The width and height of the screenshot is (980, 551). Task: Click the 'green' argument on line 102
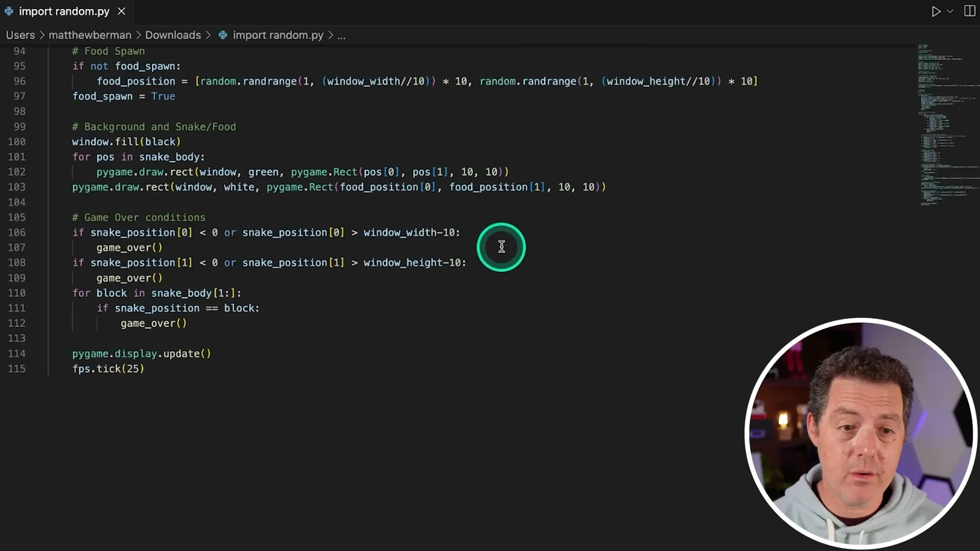[263, 172]
